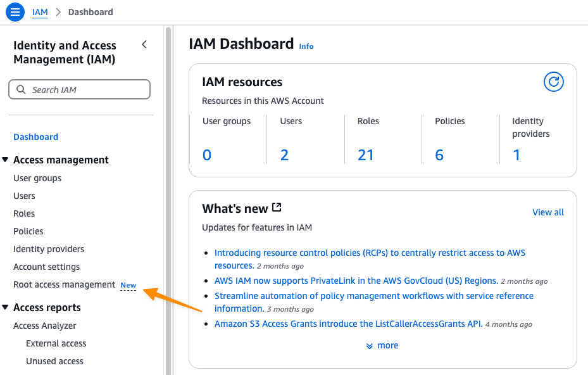Open the hamburger navigation menu

[x=15, y=12]
